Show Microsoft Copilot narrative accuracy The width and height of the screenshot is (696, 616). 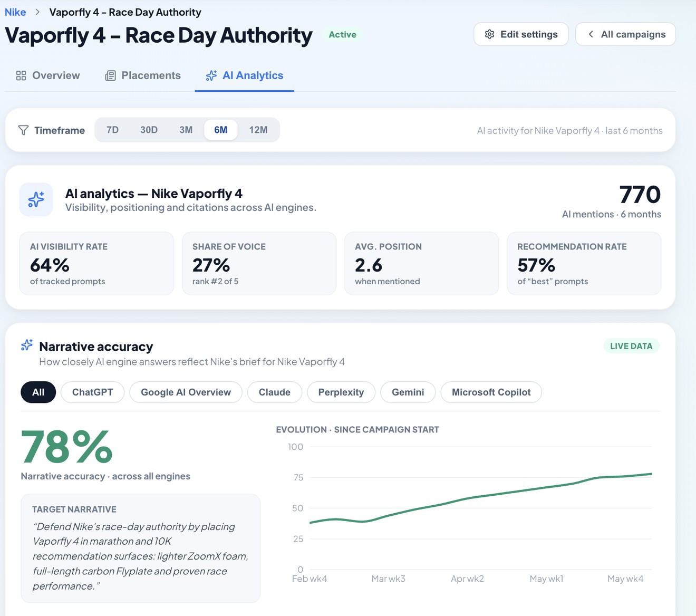tap(491, 392)
